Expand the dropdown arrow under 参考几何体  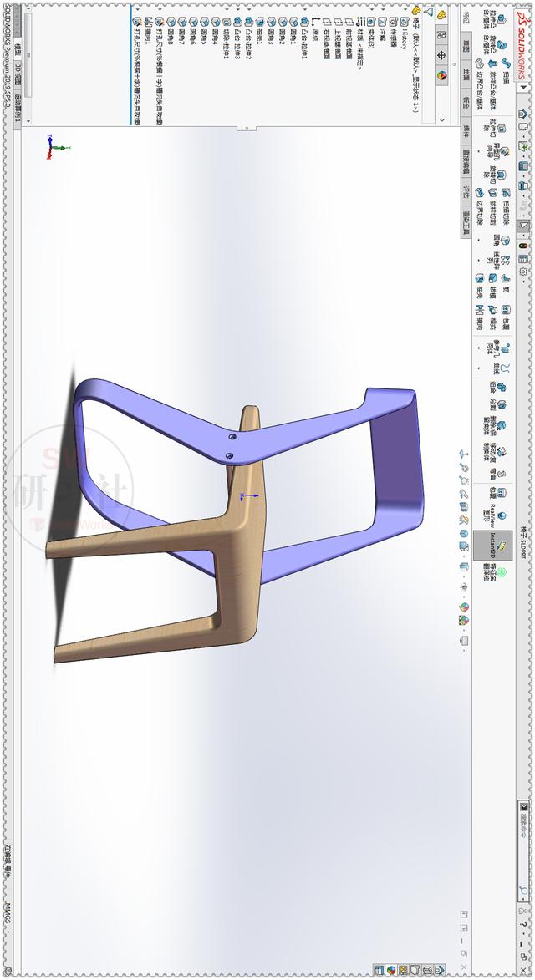(478, 348)
